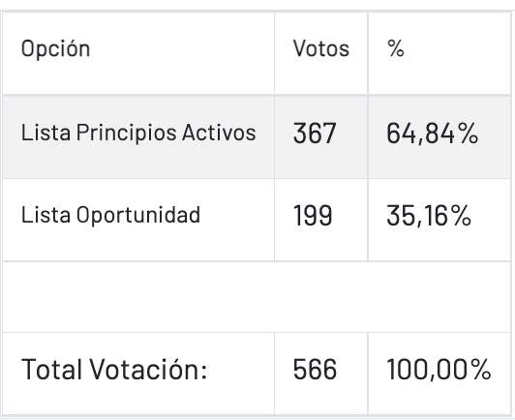This screenshot has width=515, height=420.
Task: Click the 64,84% percentage cell
Action: pyautogui.click(x=432, y=134)
